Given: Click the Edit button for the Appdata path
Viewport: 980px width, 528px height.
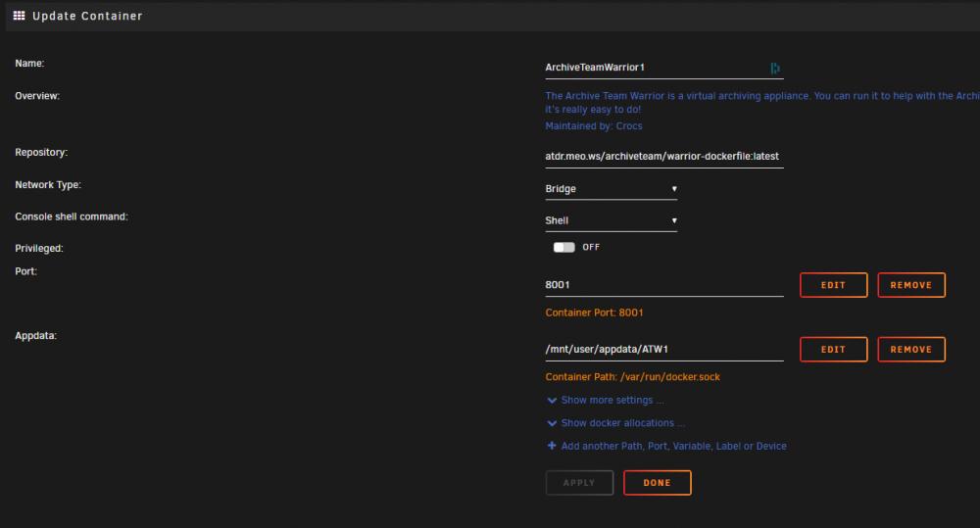Looking at the screenshot, I should [x=833, y=350].
